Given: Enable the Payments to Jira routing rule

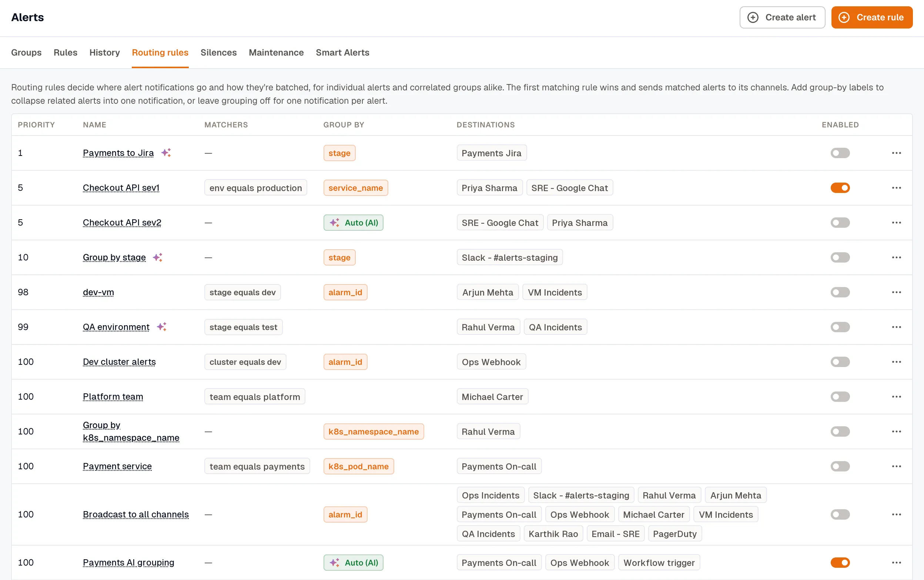Looking at the screenshot, I should pyautogui.click(x=840, y=153).
